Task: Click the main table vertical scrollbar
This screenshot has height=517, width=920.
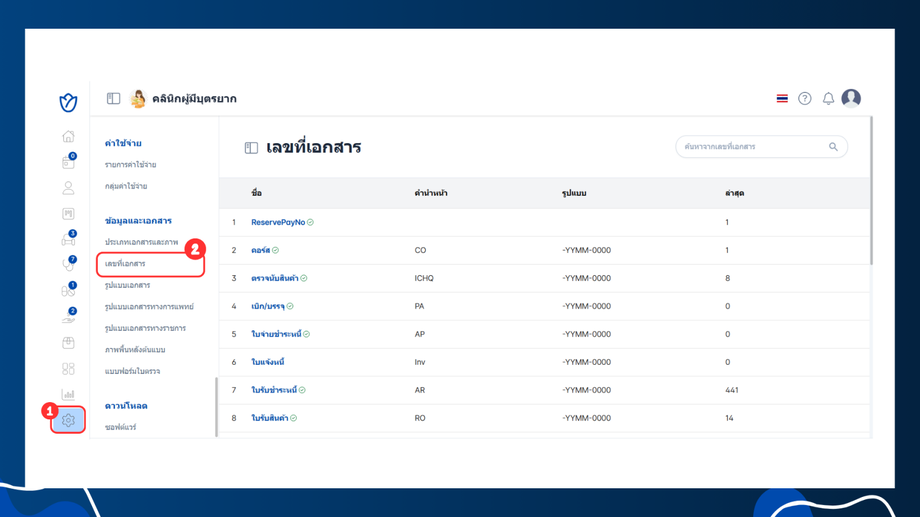Action: pos(871,190)
